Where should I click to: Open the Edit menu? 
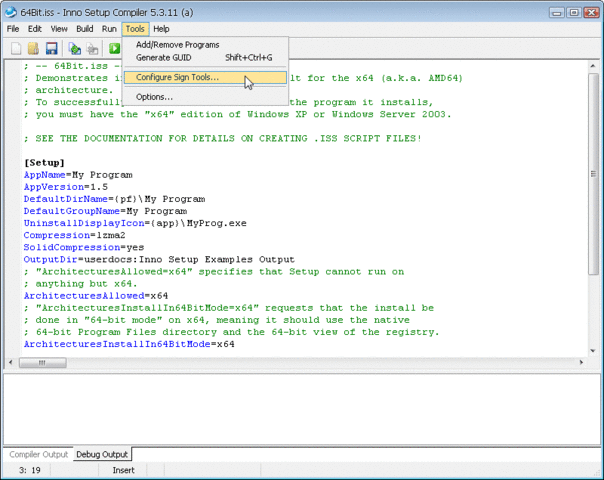point(34,29)
